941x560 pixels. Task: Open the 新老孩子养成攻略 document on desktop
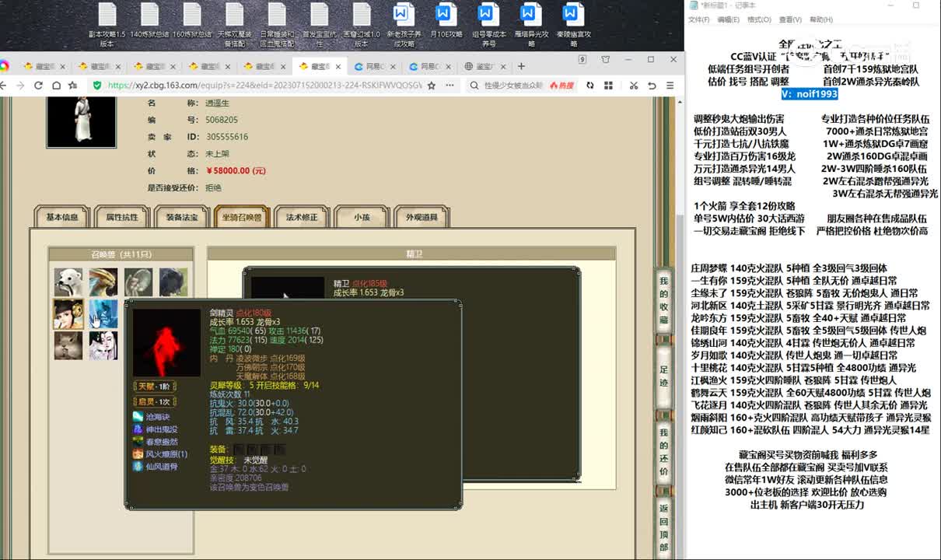(x=403, y=25)
